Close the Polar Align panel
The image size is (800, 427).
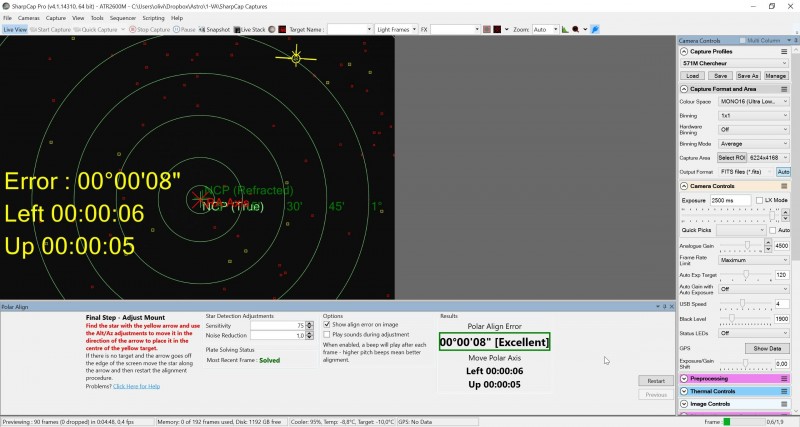point(671,307)
